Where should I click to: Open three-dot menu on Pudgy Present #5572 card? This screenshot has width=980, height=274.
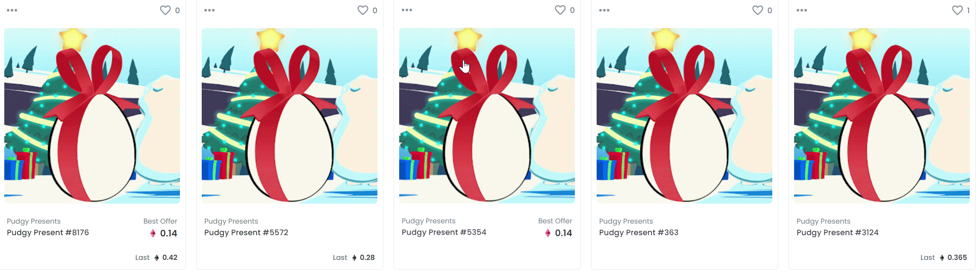pos(209,10)
